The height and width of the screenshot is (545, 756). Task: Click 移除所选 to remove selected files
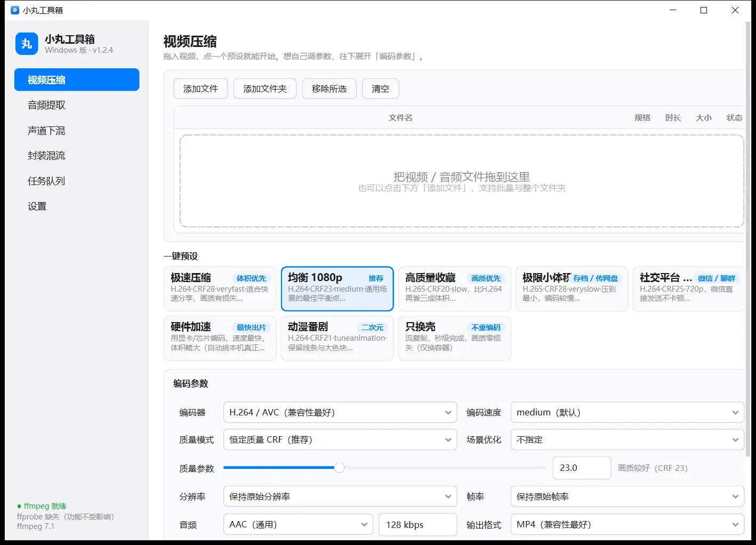(x=329, y=89)
